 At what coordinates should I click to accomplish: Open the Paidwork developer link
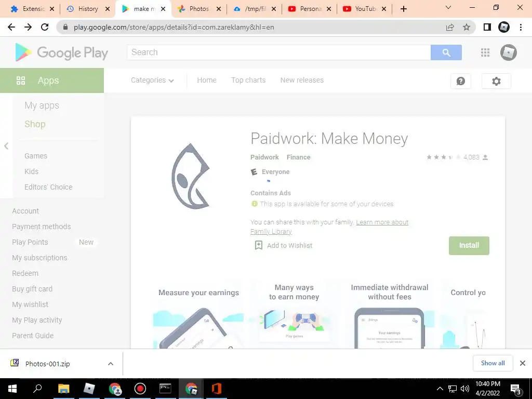coord(264,157)
